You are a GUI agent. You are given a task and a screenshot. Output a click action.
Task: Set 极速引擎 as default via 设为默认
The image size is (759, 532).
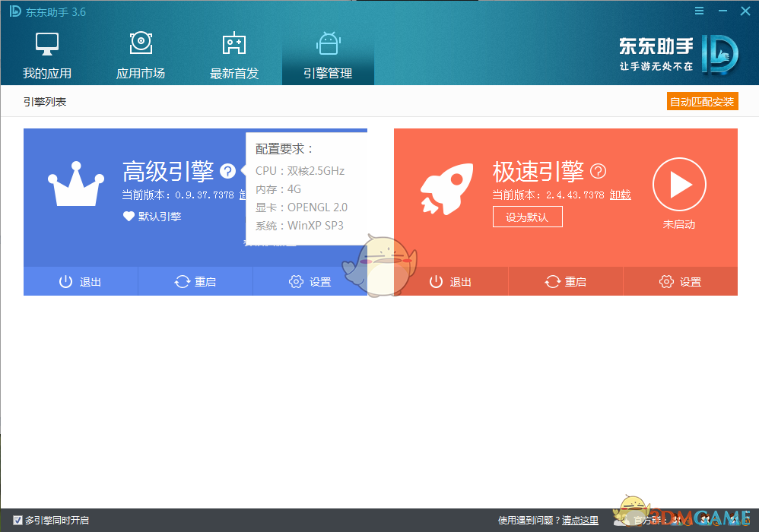click(x=528, y=217)
